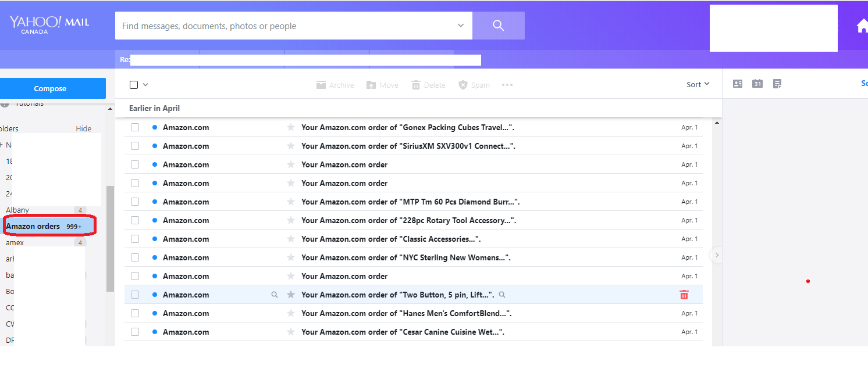Star the Classic Accessories email
The image size is (868, 387).
pyautogui.click(x=291, y=239)
